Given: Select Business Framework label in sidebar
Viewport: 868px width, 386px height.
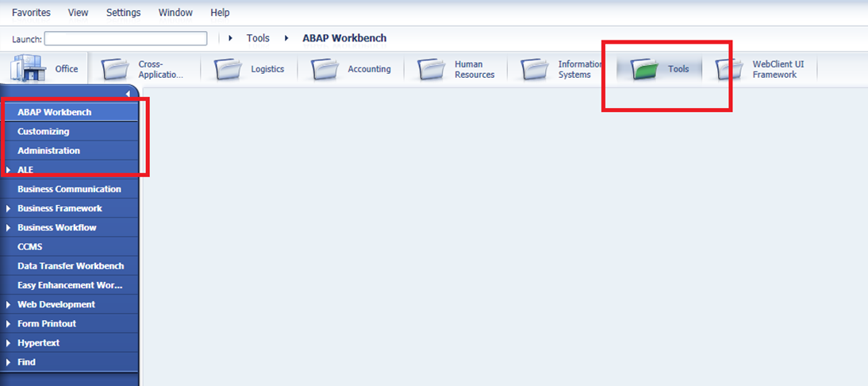Looking at the screenshot, I should click(x=60, y=208).
